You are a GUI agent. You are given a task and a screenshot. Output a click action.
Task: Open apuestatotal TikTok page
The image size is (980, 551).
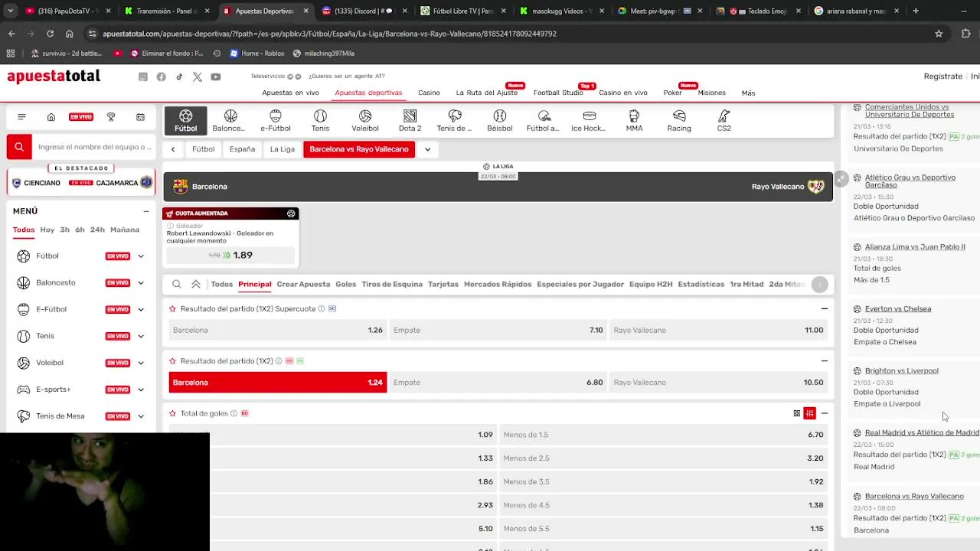179,77
